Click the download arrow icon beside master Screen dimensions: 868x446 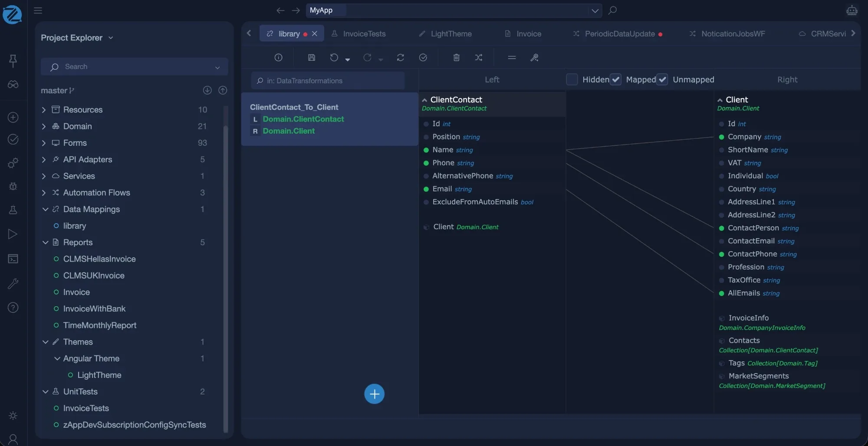[x=207, y=90]
